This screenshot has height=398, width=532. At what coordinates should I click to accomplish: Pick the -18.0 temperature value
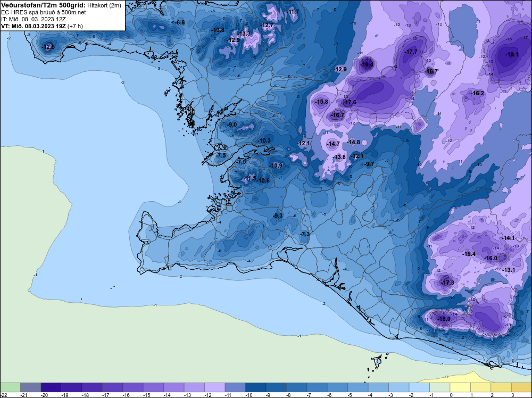444,319
